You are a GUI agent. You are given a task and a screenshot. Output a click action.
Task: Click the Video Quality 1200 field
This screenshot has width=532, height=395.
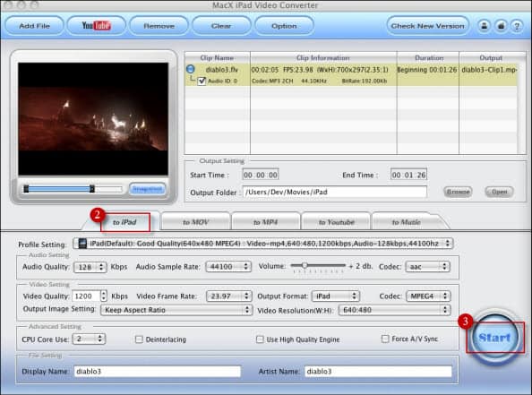87,296
